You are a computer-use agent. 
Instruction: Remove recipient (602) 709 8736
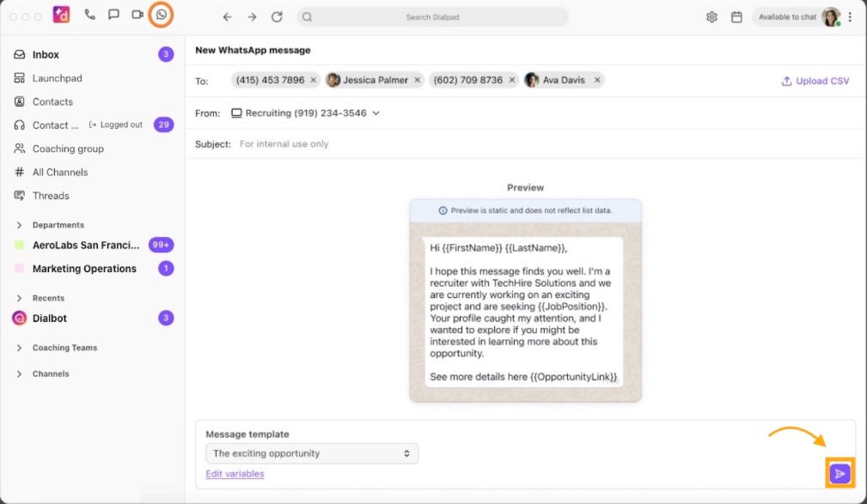click(x=512, y=80)
